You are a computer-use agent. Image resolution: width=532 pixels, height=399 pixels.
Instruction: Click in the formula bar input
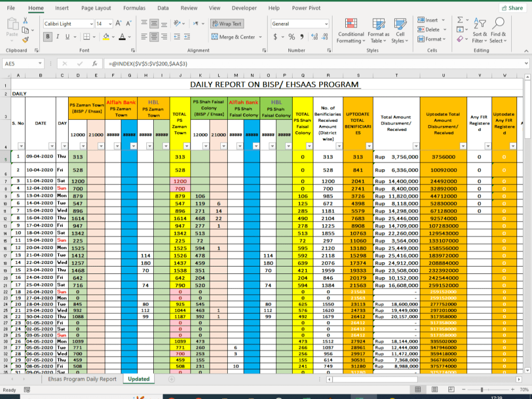pos(314,63)
